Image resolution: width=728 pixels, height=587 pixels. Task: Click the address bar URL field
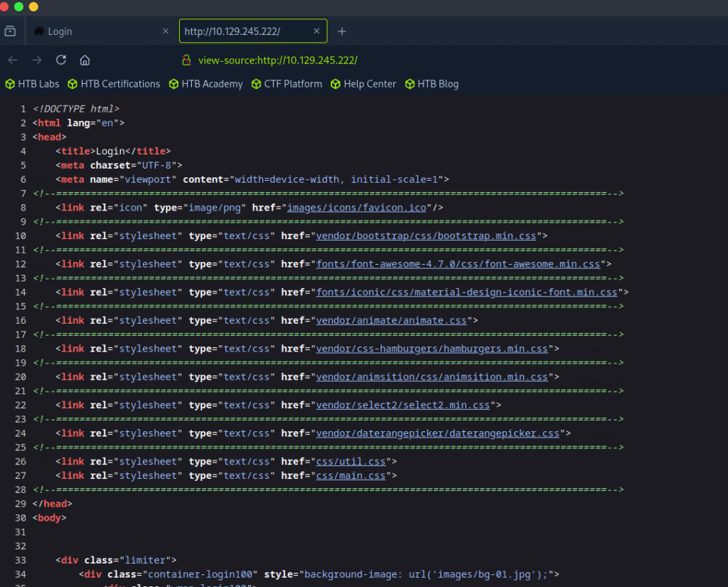click(x=427, y=60)
